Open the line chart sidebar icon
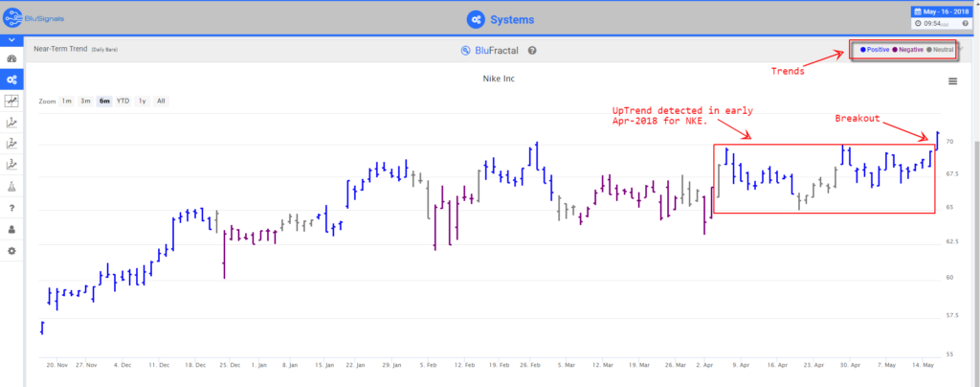Screen dimensions: 980x387 pyautogui.click(x=11, y=101)
